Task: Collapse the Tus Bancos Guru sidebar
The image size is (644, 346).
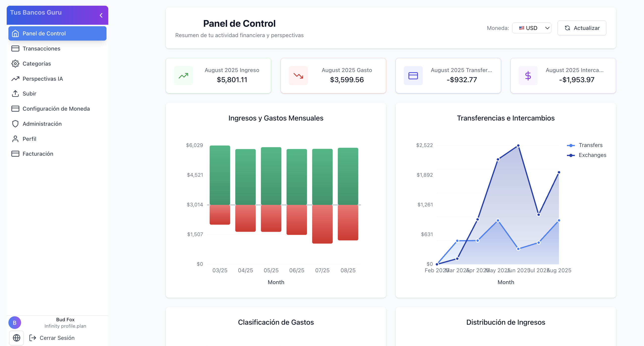Action: [x=101, y=15]
